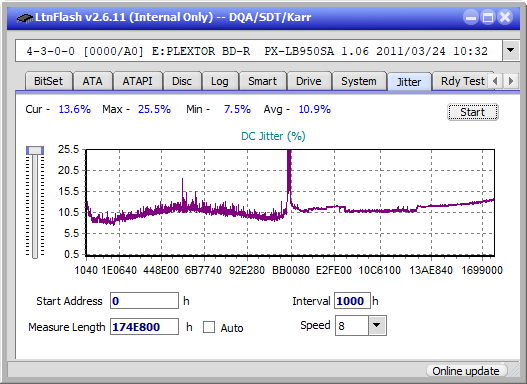Maximize the LtnFlash window
This screenshot has height=384, width=527.
(488, 17)
